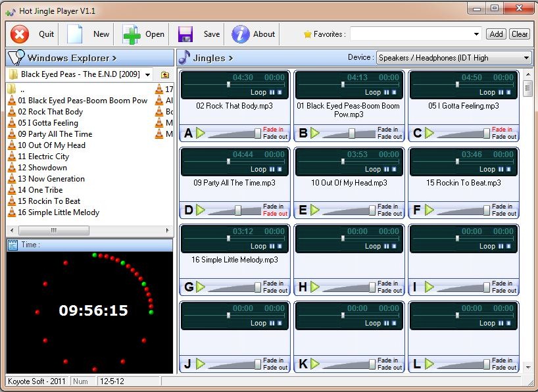538x392 pixels.
Task: Click the green plus Open icon
Action: coord(132,34)
